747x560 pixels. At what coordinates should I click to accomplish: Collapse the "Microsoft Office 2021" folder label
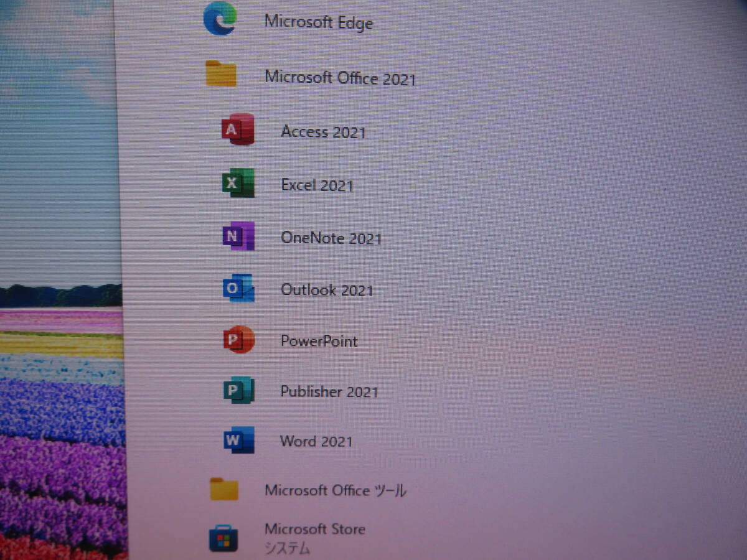pos(340,78)
